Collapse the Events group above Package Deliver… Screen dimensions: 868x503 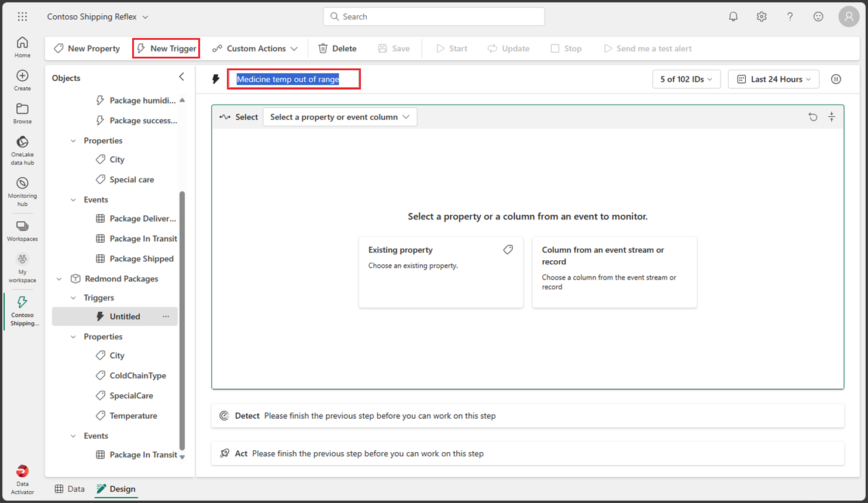[73, 200]
